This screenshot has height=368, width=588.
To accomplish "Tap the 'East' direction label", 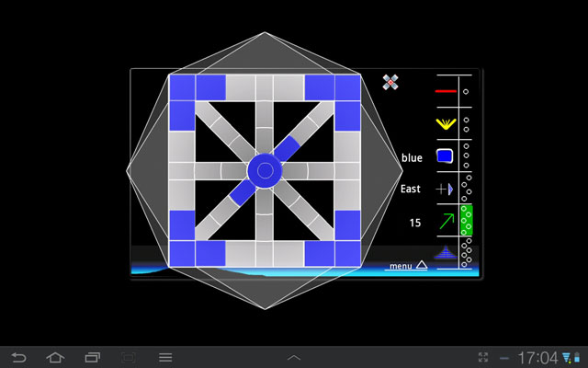I will click(411, 189).
